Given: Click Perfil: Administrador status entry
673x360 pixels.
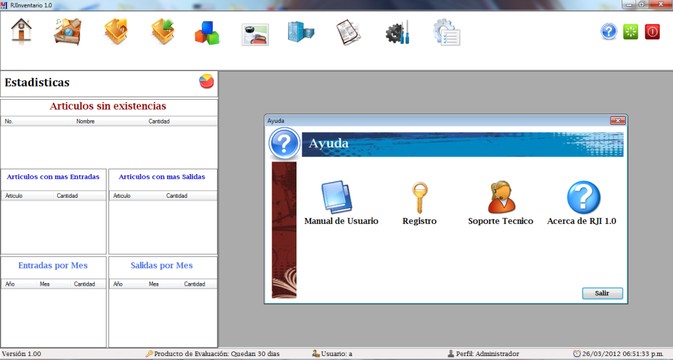Looking at the screenshot, I should tap(487, 354).
